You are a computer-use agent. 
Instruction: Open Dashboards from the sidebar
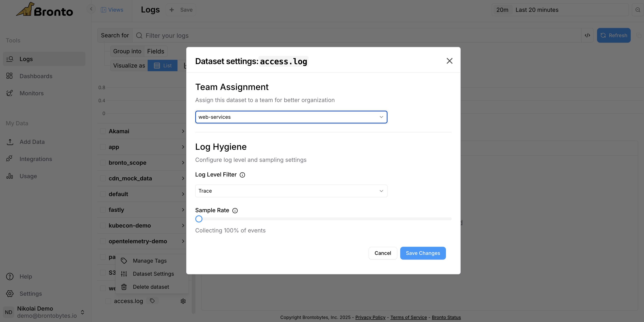[x=36, y=76]
